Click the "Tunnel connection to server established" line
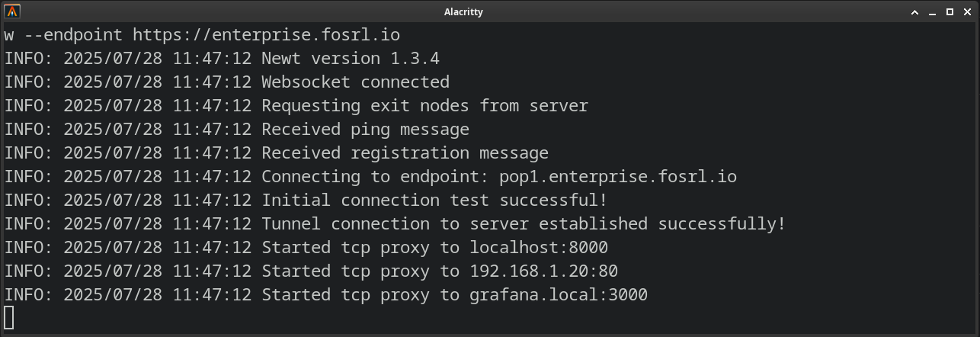Screen dimensions: 980x337 pyautogui.click(x=523, y=224)
